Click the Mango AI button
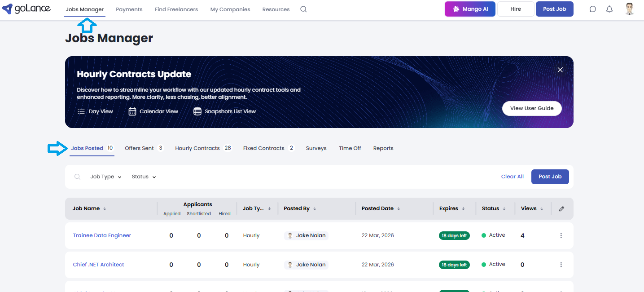 [470, 9]
